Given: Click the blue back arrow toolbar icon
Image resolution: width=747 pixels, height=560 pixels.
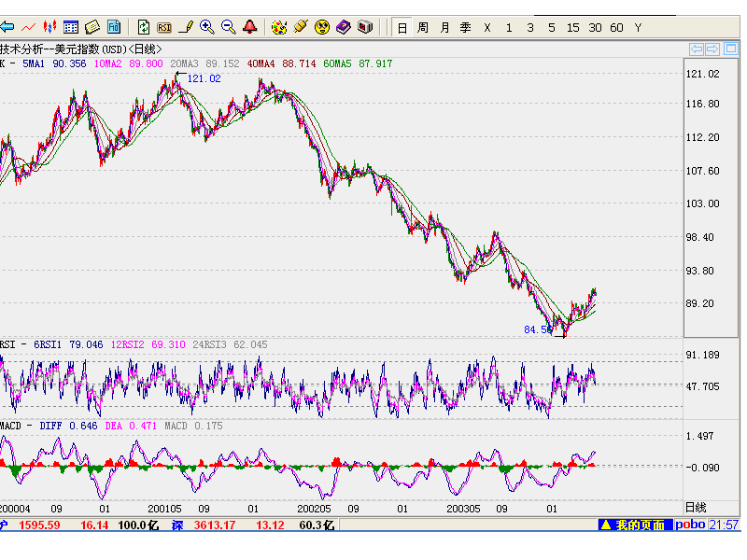Looking at the screenshot, I should point(7,27).
